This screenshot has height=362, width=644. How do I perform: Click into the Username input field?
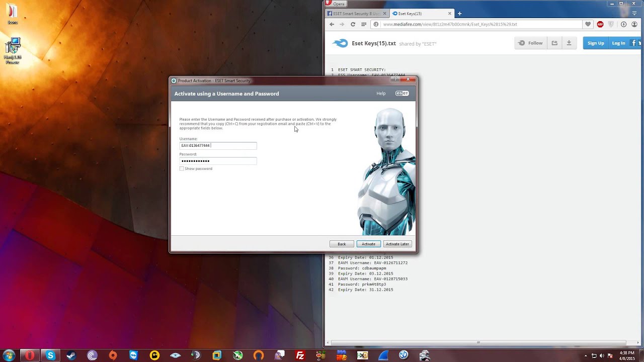pos(218,145)
